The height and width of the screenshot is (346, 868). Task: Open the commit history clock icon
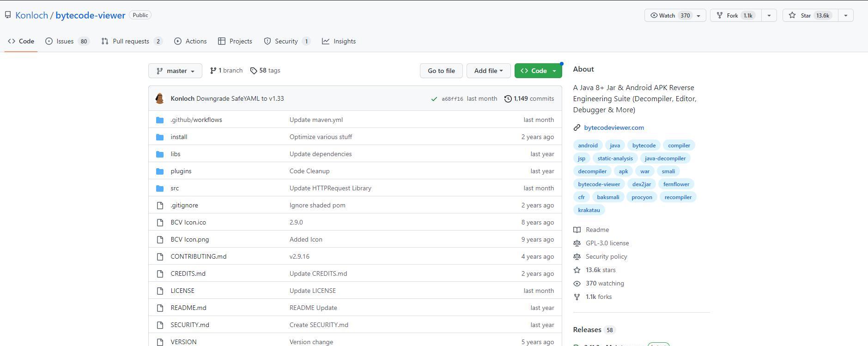(508, 99)
